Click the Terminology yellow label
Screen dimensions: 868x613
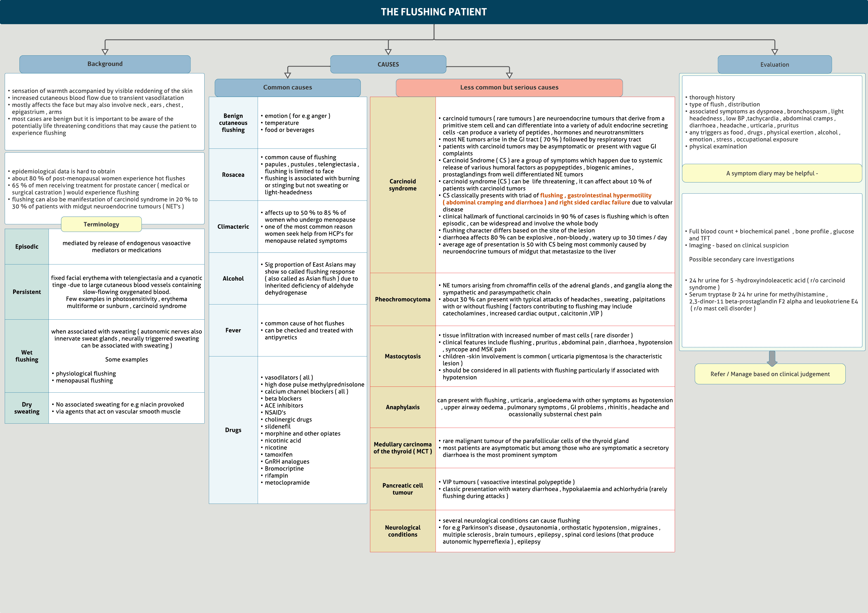(x=101, y=224)
